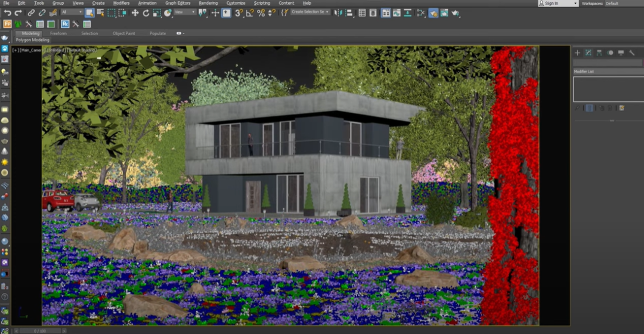The height and width of the screenshot is (334, 644).
Task: Open the Modifier List dropdown
Action: (x=608, y=72)
